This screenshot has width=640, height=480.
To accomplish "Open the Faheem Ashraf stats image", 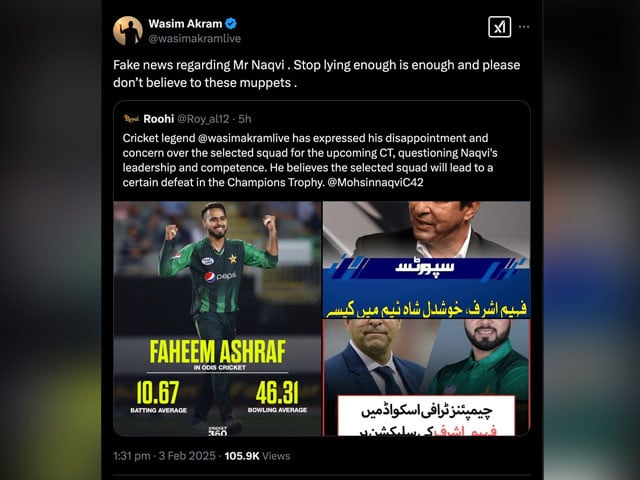I will point(217,318).
